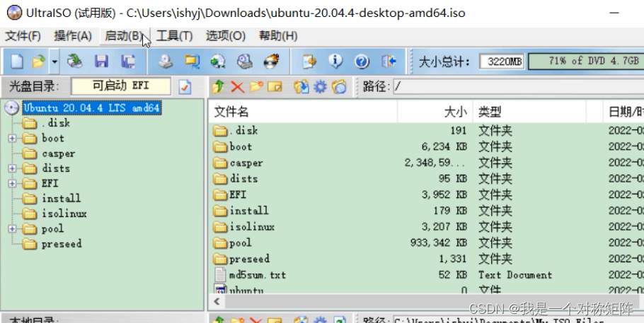Image resolution: width=644 pixels, height=323 pixels.
Task: Select md5sum.txt in file list
Action: [x=426, y=275]
